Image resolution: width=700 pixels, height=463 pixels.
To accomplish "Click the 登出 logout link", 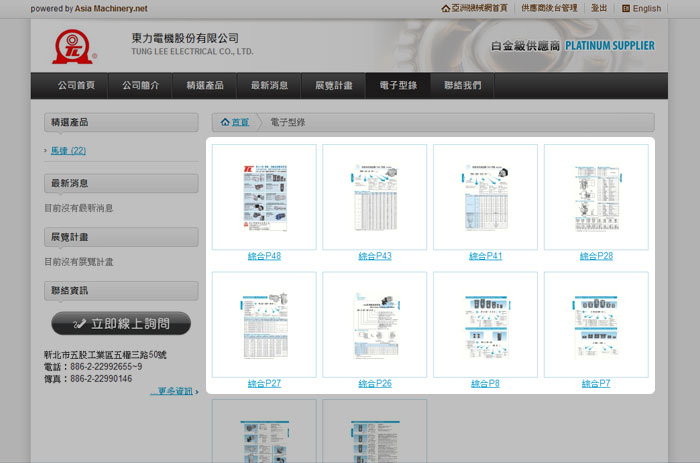I will [599, 8].
